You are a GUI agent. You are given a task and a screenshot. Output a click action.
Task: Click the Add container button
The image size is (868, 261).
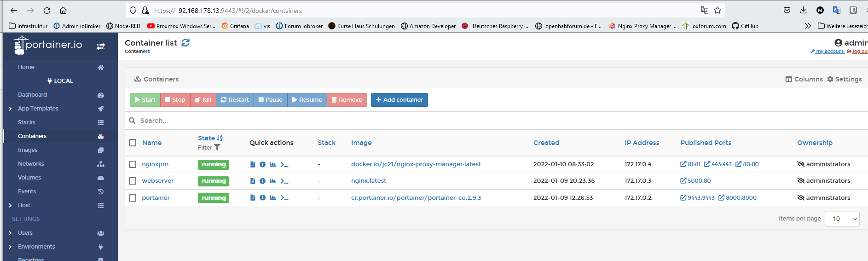click(399, 100)
